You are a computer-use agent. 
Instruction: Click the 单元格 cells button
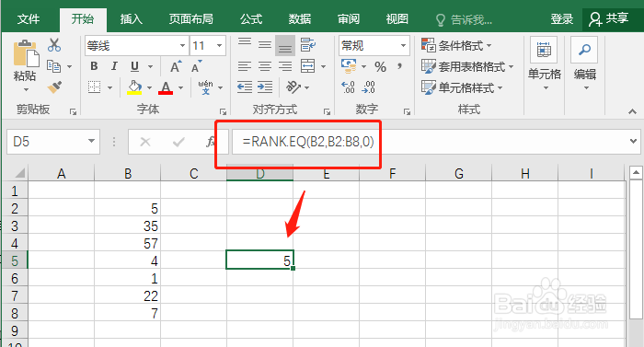[x=545, y=64]
